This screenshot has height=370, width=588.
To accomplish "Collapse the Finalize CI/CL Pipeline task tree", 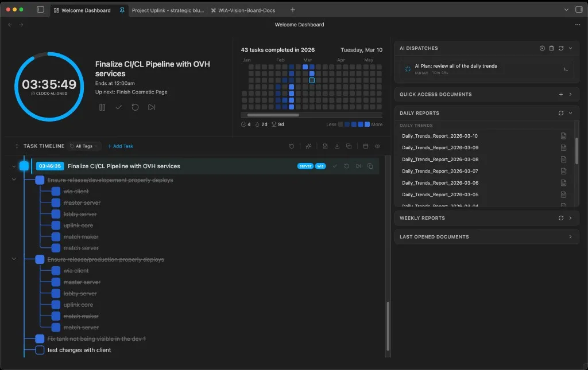I will pos(14,166).
